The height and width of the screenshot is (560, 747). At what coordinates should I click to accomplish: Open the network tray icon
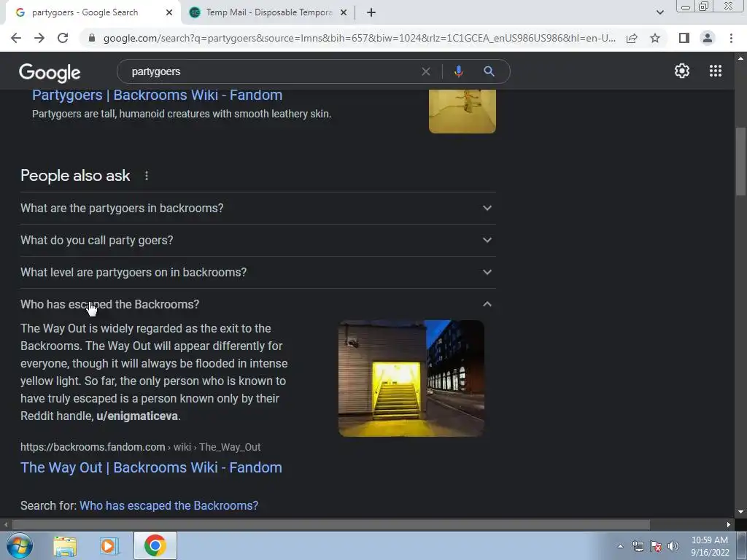638,546
